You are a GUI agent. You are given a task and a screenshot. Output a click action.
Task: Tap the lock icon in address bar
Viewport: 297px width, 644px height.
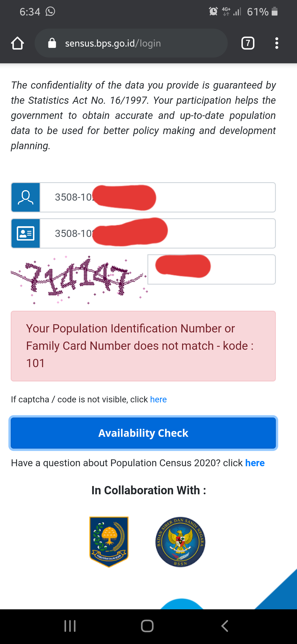coord(52,43)
